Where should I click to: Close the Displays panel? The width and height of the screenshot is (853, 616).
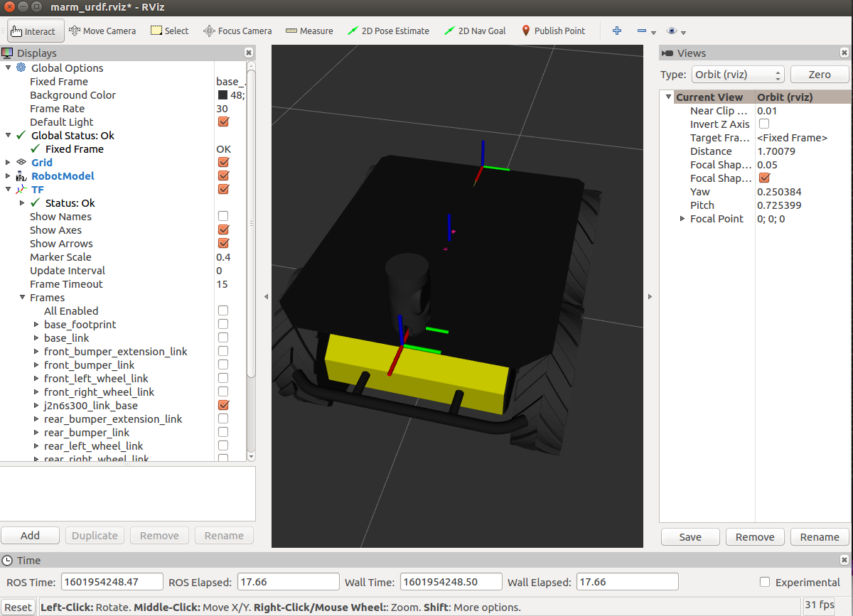tap(248, 53)
